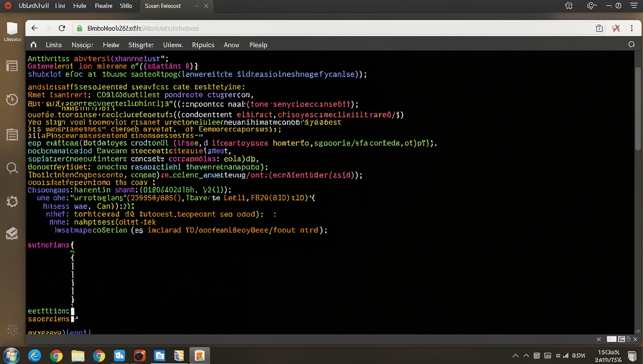
Task: Click the red crossed extension icon
Action: [616, 28]
